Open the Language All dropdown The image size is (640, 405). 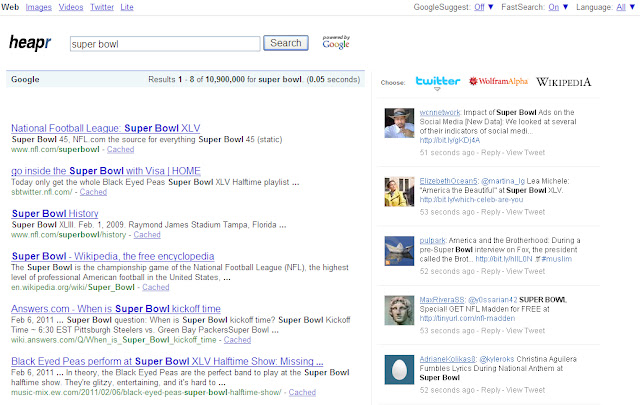626,7
